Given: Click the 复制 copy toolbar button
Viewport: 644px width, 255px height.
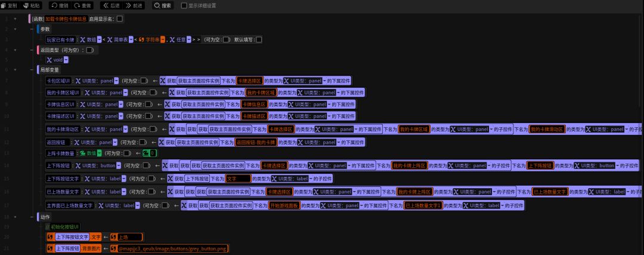Looking at the screenshot, I should click(10, 6).
